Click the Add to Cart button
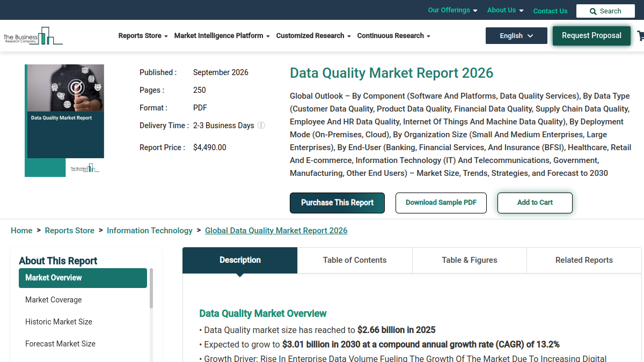Image resolution: width=644 pixels, height=362 pixels. [535, 203]
